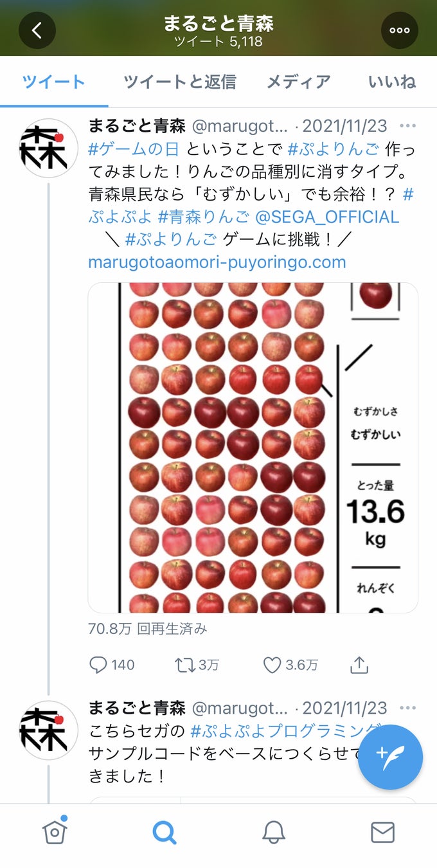Image resolution: width=437 pixels, height=868 pixels.
Task: Open the Search tab at the bottom
Action: point(165,831)
